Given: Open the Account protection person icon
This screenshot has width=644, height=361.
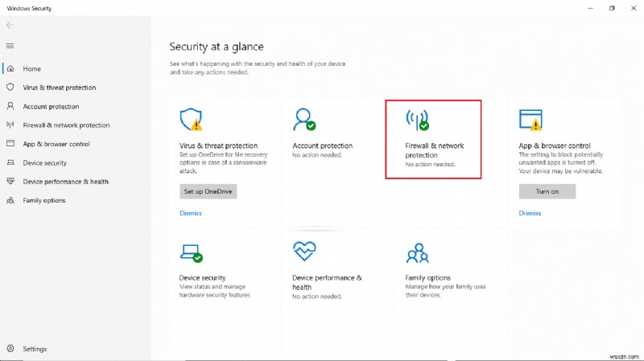Looking at the screenshot, I should (x=303, y=120).
